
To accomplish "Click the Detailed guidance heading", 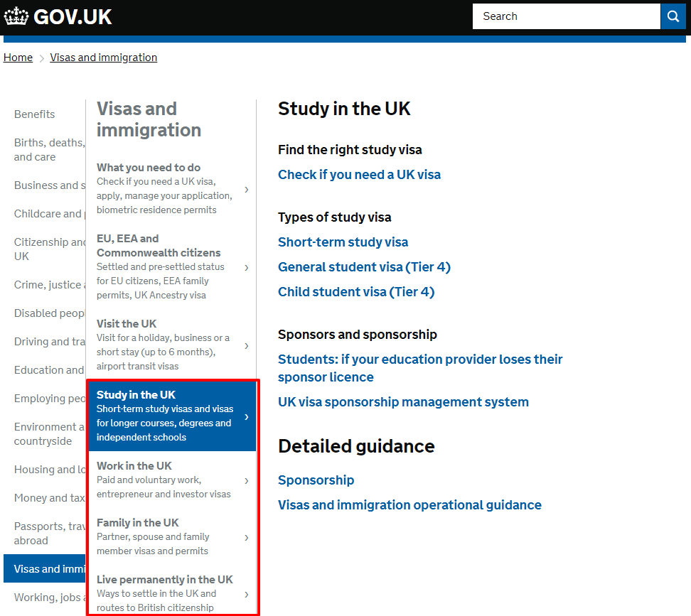I will point(356,446).
